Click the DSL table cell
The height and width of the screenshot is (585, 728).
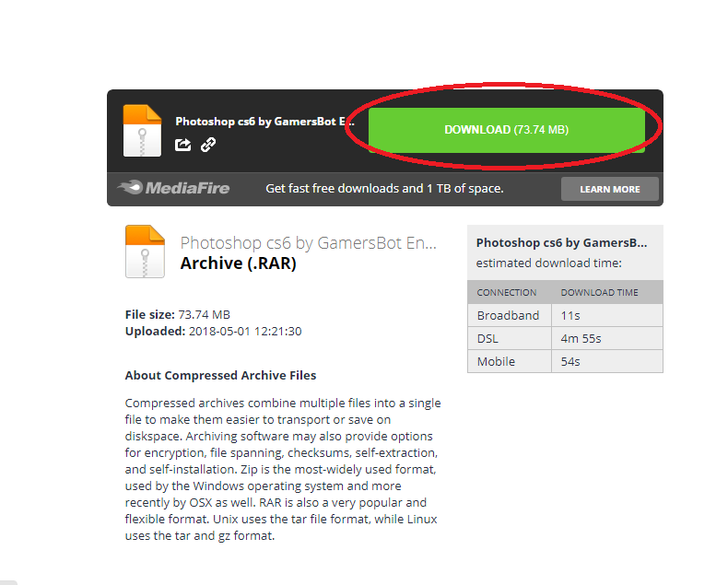tap(510, 338)
